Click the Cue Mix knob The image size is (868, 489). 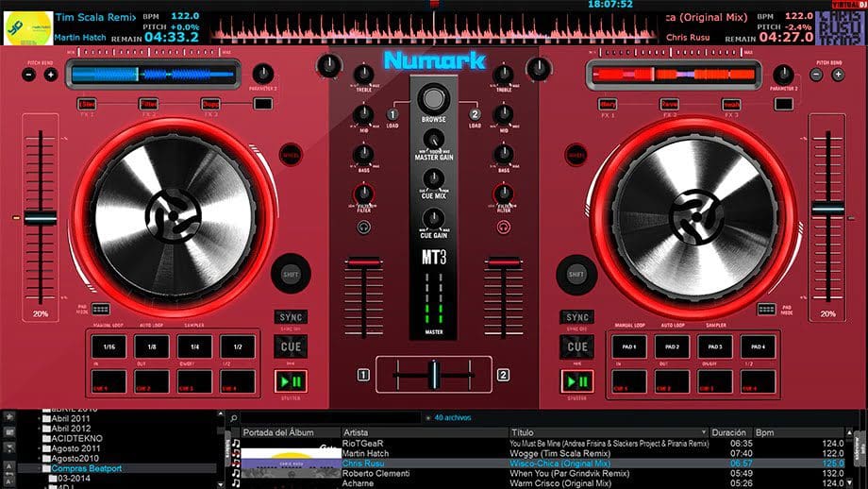tap(433, 179)
